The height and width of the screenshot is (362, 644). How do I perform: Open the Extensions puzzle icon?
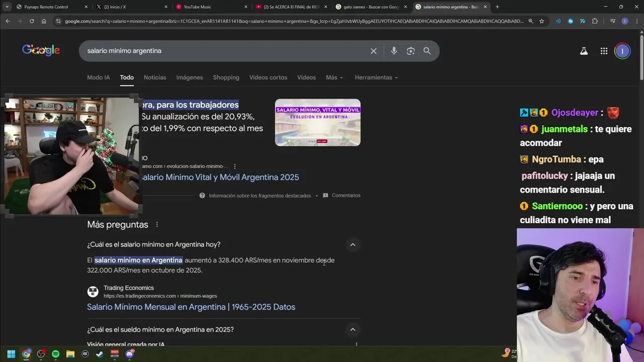point(595,21)
